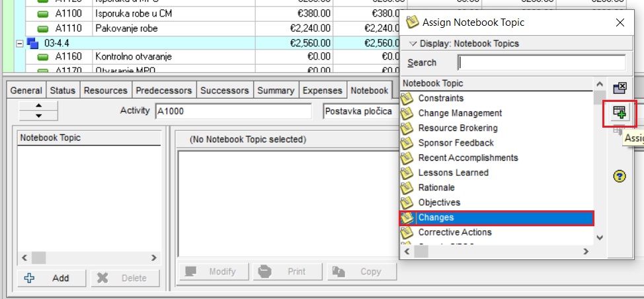The height and width of the screenshot is (299, 644).
Task: Click the Activity ID field showing A1000
Action: click(x=233, y=111)
